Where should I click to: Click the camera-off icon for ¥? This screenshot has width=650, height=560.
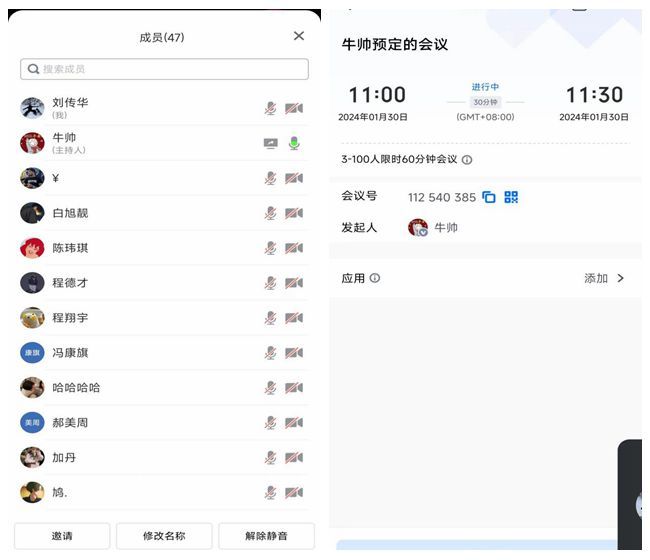click(294, 178)
